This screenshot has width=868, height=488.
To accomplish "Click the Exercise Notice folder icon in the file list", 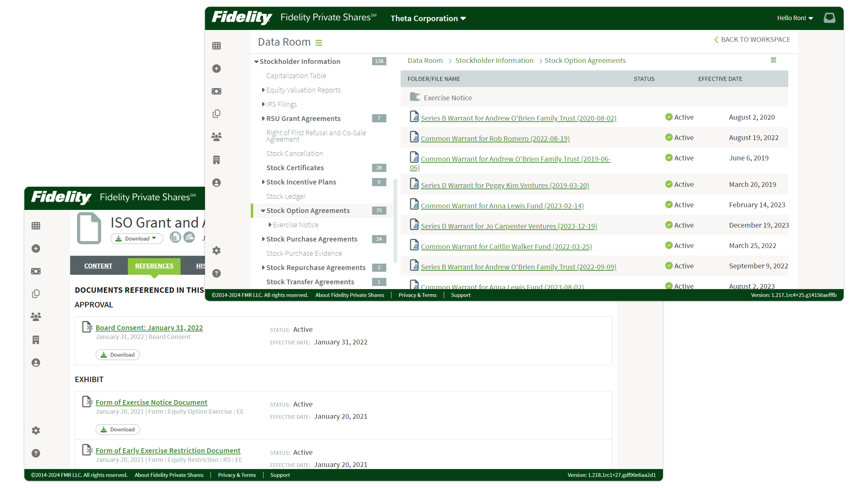I will (x=415, y=97).
